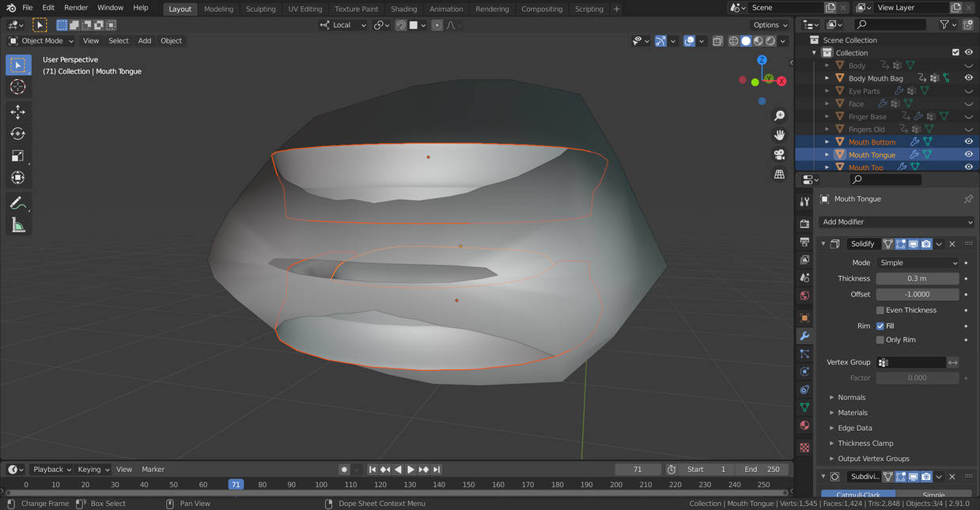Activate the Move tool
This screenshot has width=980, height=510.
pos(17,111)
